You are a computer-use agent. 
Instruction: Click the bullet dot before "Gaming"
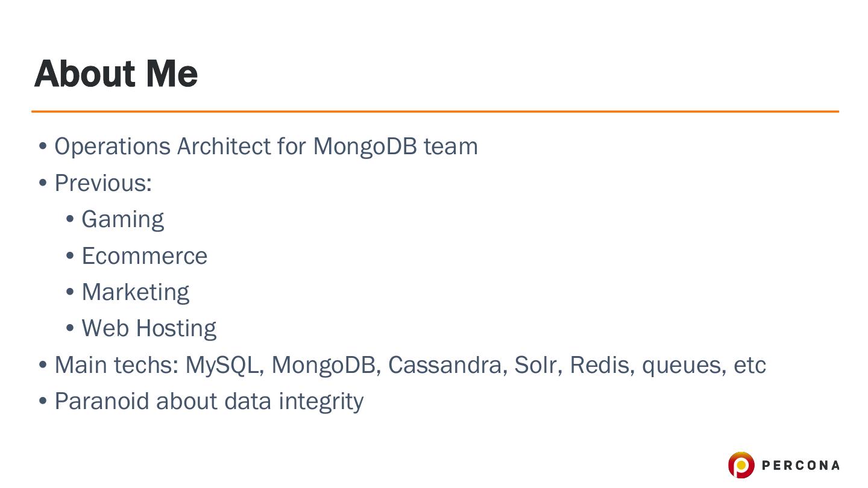70,220
